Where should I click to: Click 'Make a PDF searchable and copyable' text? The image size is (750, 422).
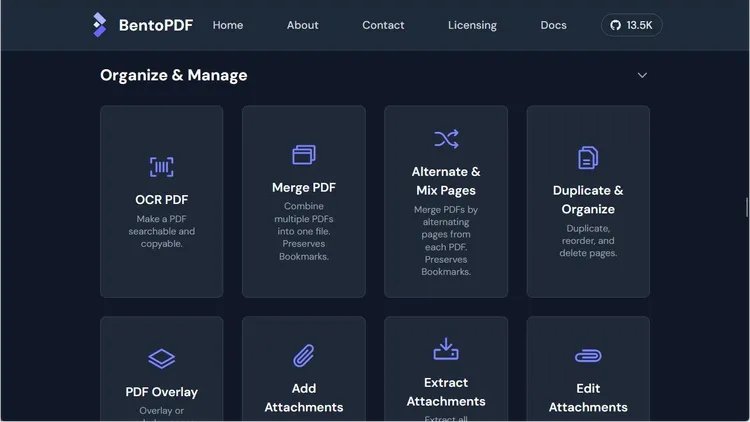pyautogui.click(x=162, y=231)
